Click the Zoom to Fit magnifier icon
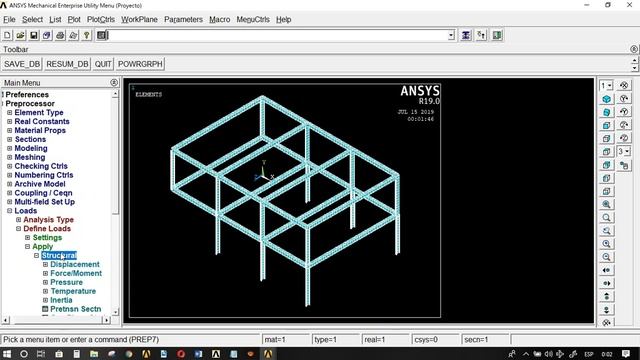This screenshot has width=640, height=360. [607, 204]
